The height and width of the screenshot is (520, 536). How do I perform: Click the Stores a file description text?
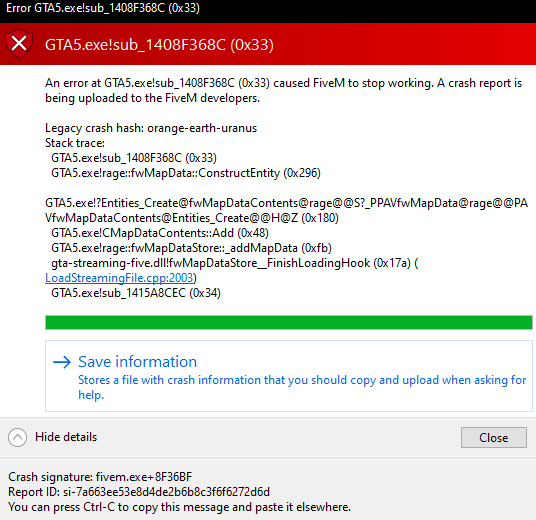302,387
